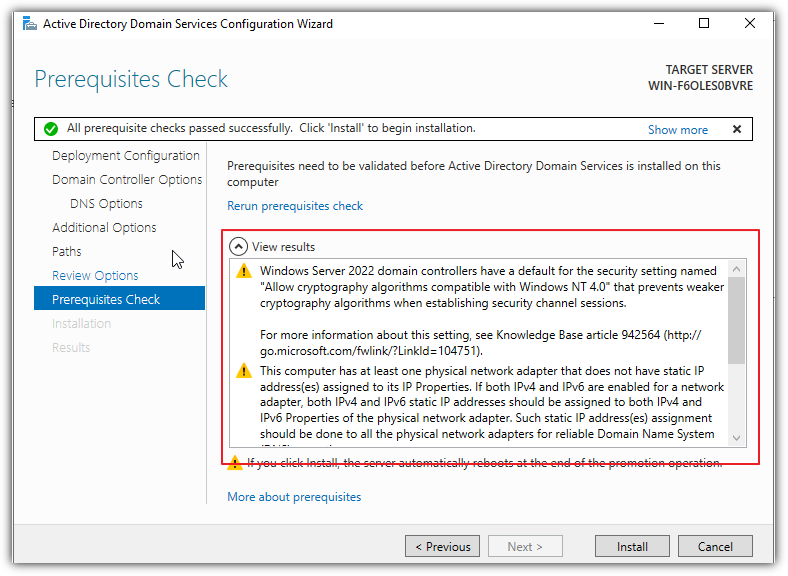Click the WIN-F6OLES0BVRE server name
This screenshot has height=576, width=788.
pyautogui.click(x=700, y=86)
